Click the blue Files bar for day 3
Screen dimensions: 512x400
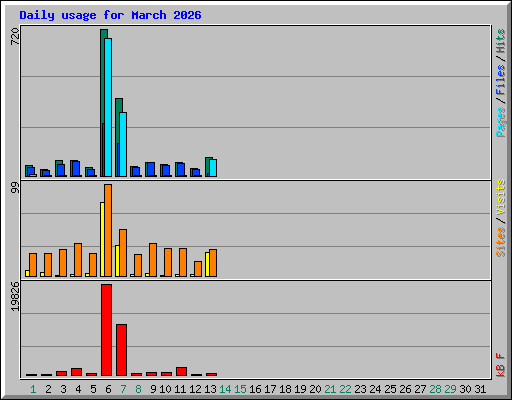[61, 170]
